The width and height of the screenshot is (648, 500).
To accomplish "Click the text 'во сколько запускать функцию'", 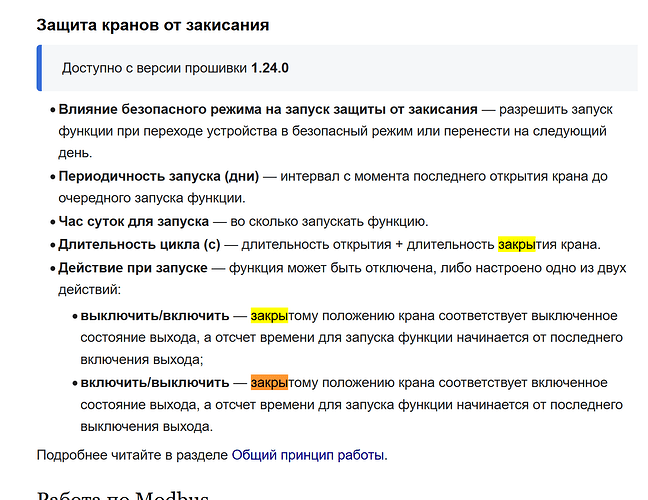I will click(329, 221).
